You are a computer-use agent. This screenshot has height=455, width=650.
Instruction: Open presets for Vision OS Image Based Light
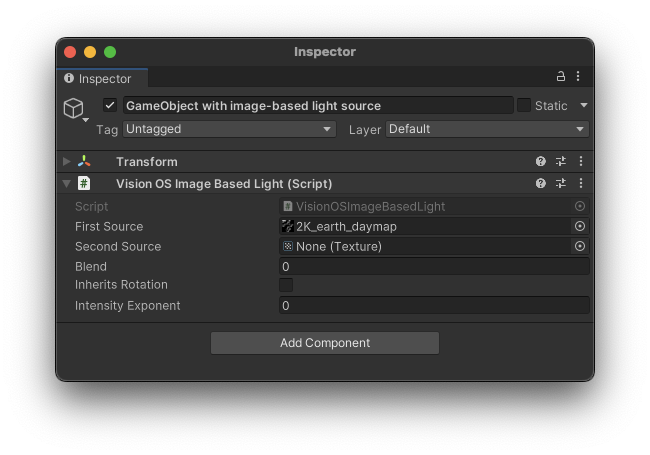point(561,183)
